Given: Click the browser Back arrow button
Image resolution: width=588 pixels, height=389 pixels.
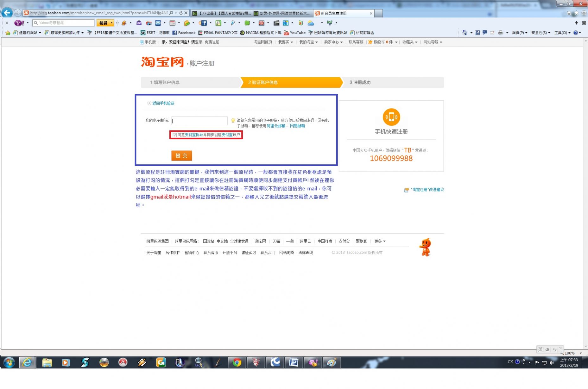Looking at the screenshot, I should [7, 13].
